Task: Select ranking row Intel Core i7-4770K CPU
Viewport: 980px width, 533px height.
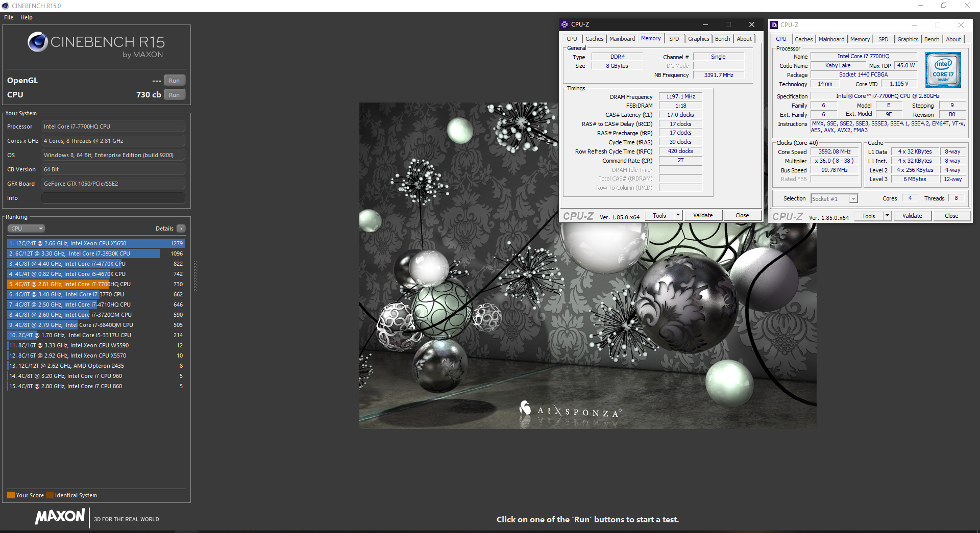Action: click(x=96, y=264)
